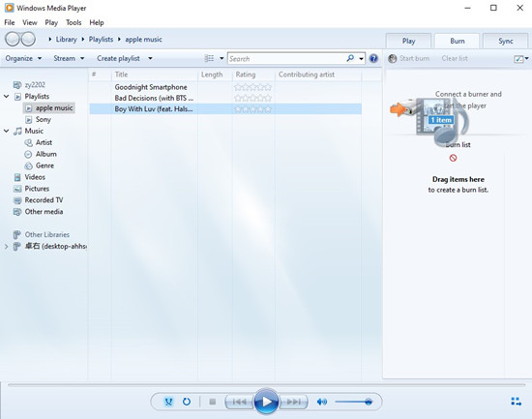Open the Create playlist dropdown arrow
The width and height of the screenshot is (532, 419).
150,58
